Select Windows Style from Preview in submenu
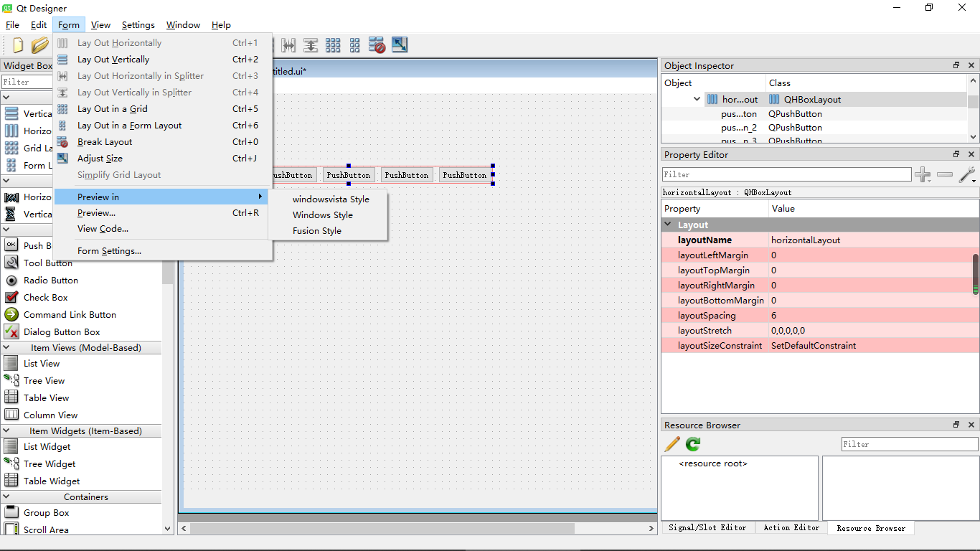 [x=323, y=215]
